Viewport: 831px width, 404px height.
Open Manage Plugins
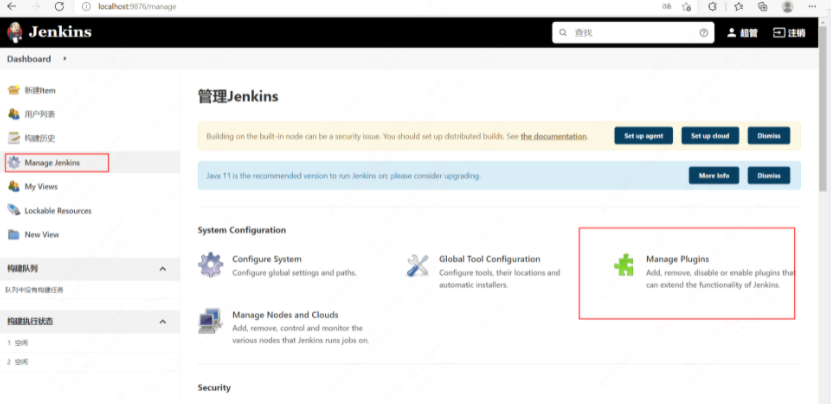click(677, 259)
